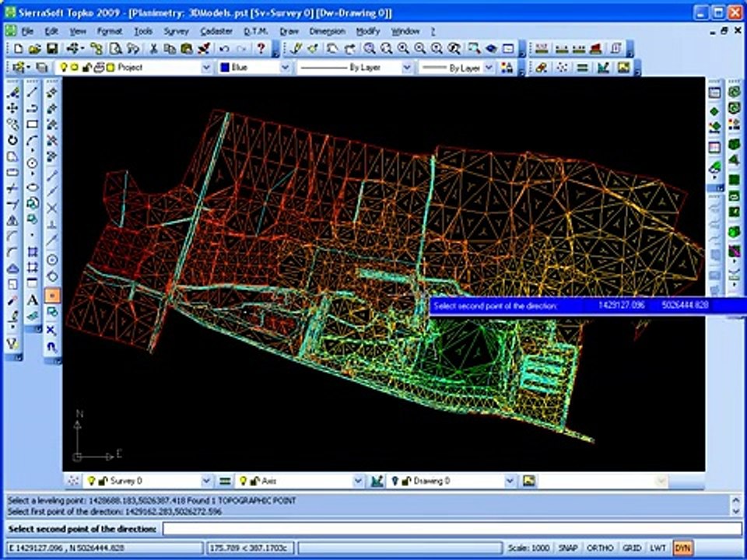
Task: Toggle Survey 0 light bulb visibility
Action: 91,481
